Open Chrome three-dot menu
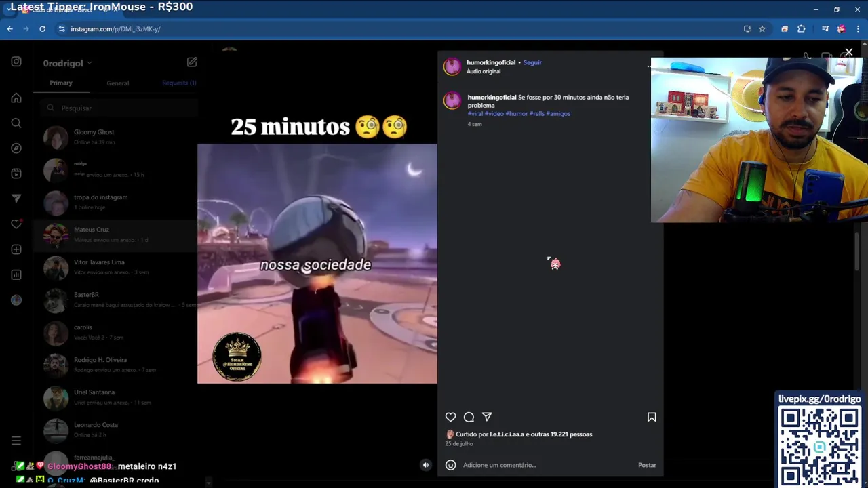 coord(858,29)
